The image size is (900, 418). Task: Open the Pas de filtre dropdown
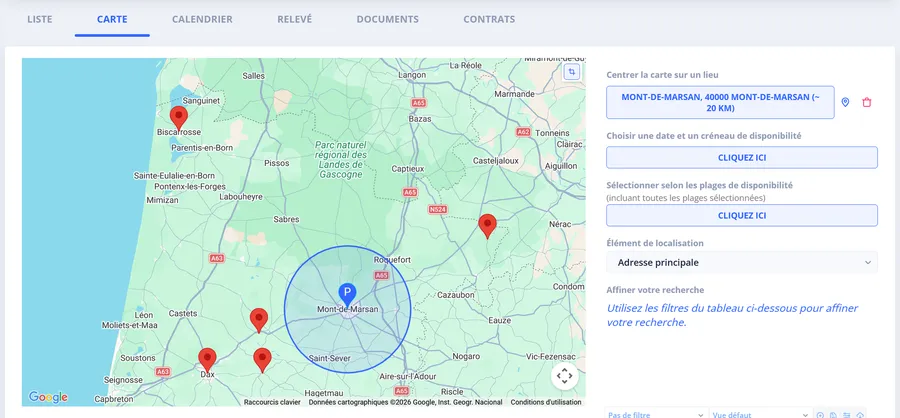point(655,414)
